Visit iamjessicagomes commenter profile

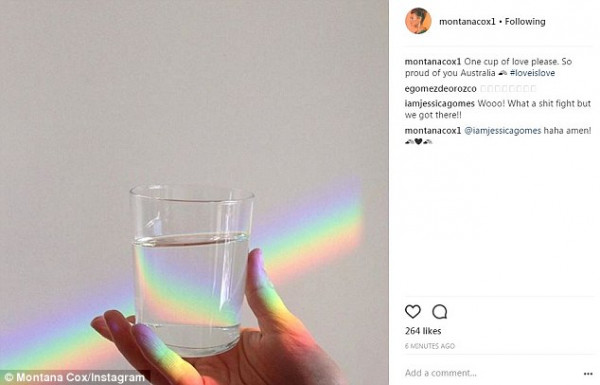tap(440, 103)
